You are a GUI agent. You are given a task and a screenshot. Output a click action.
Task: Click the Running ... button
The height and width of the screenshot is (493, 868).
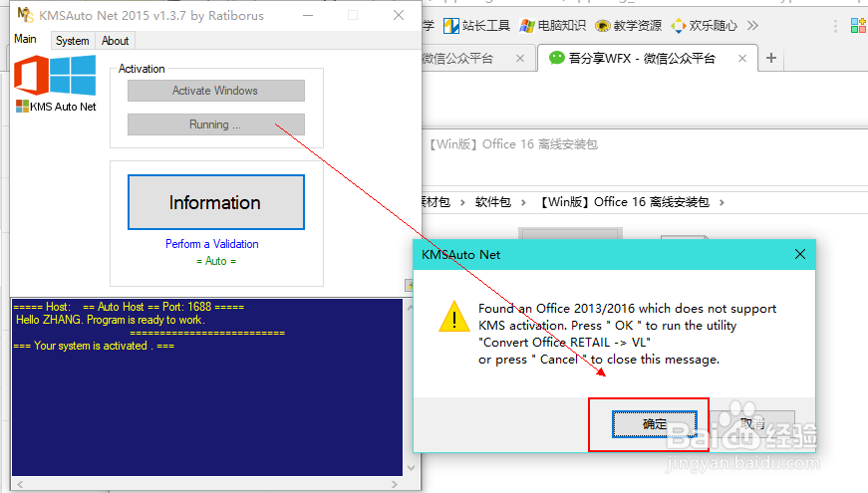point(216,124)
